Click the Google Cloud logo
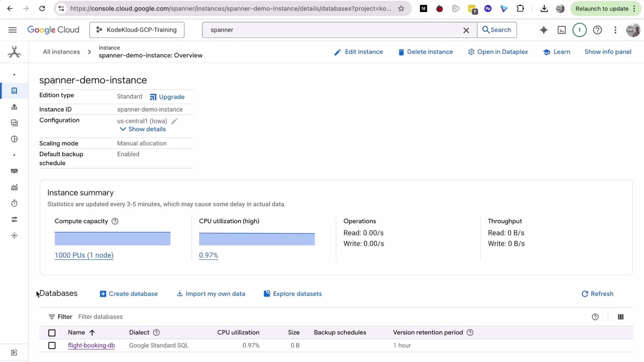Viewport: 644px width, 362px height. point(53,30)
